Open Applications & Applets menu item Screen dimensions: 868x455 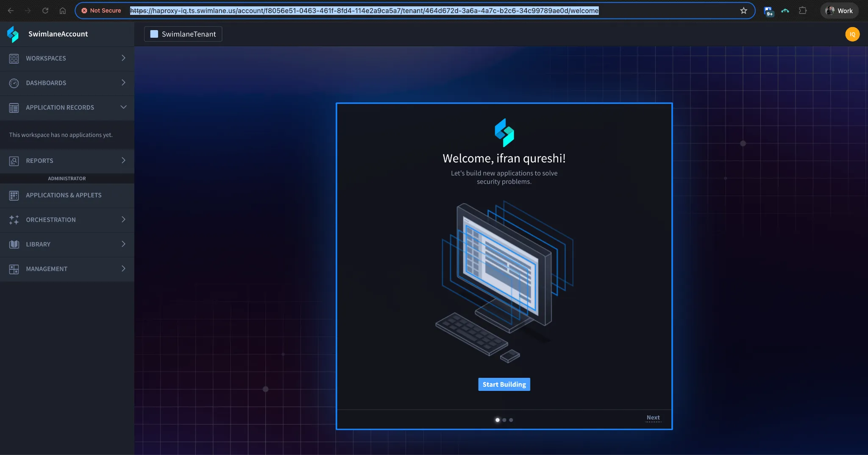coord(67,195)
